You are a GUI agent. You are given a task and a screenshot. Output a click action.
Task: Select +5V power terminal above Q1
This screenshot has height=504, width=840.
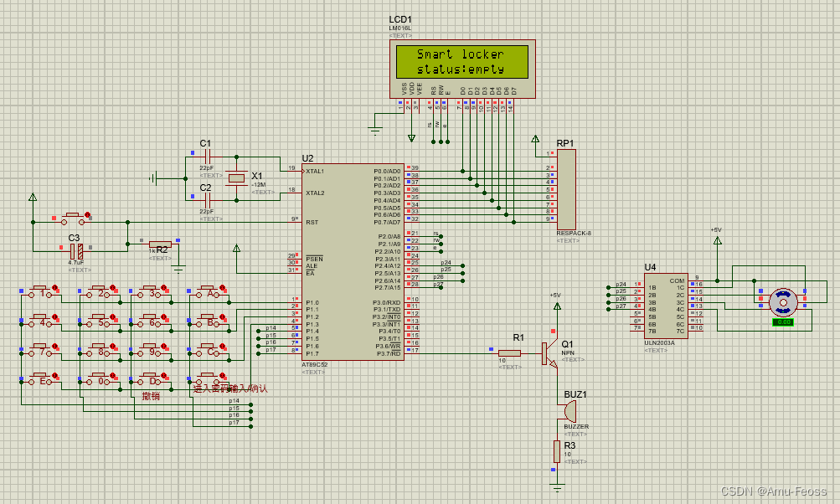point(557,306)
